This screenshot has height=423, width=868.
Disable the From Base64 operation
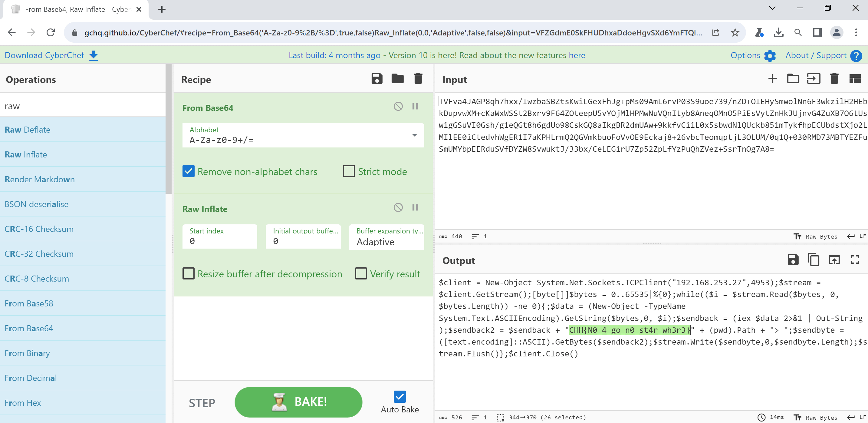pyautogui.click(x=398, y=107)
